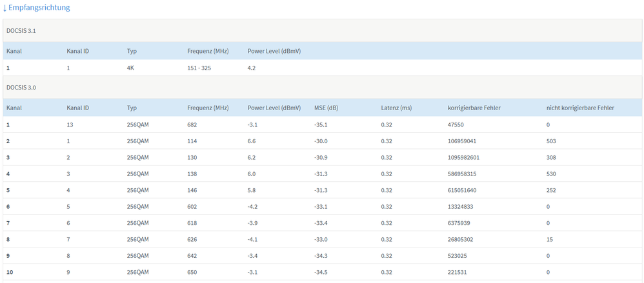Click correctable errors value 6375939
Image resolution: width=644 pixels, height=283 pixels.
(459, 223)
